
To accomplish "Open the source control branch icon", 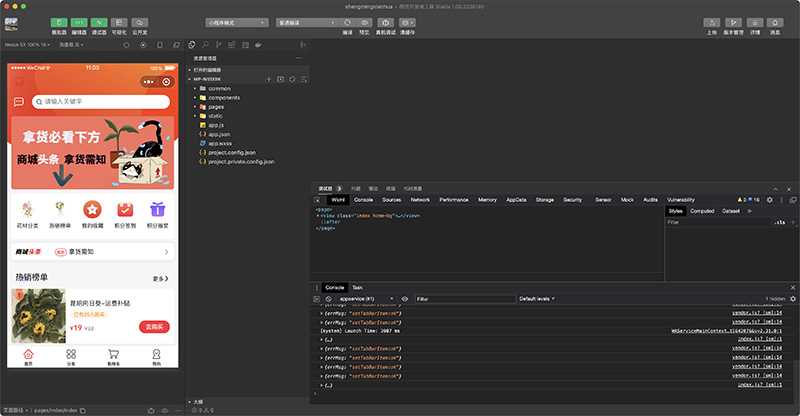I will tap(218, 45).
